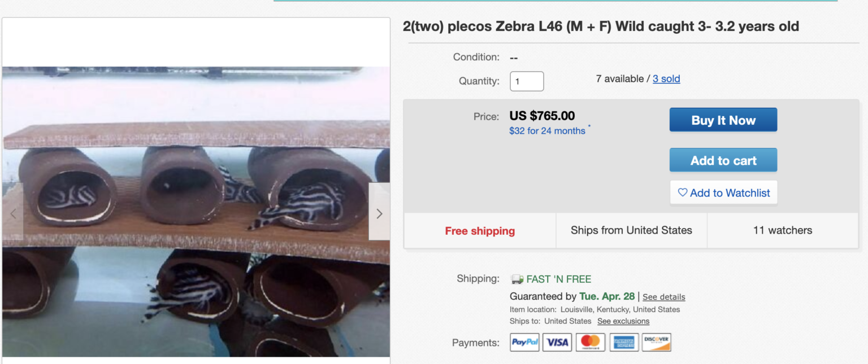Show previous product image with left arrow
Screen dimensions: 868x364
[x=13, y=213]
